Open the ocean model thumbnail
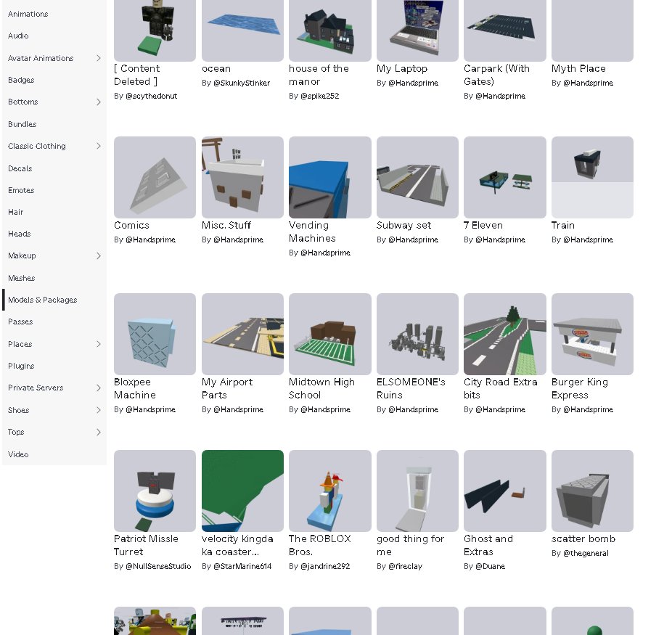This screenshot has height=635, width=672. point(242,30)
